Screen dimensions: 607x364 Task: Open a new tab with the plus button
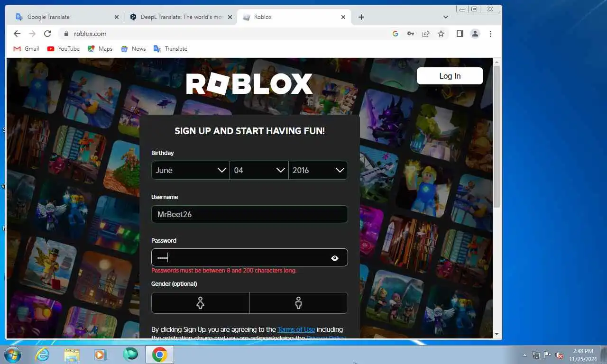(x=361, y=17)
